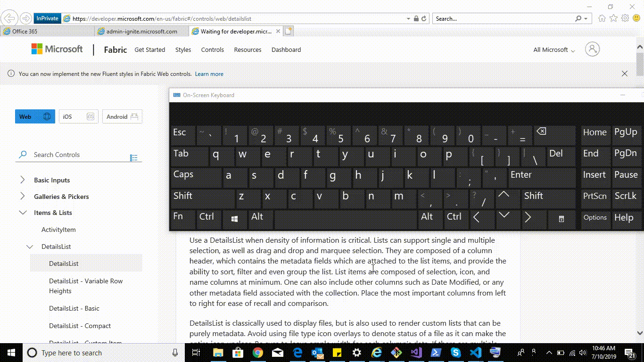Select the Android platform icon
644x362 pixels.
point(135,116)
